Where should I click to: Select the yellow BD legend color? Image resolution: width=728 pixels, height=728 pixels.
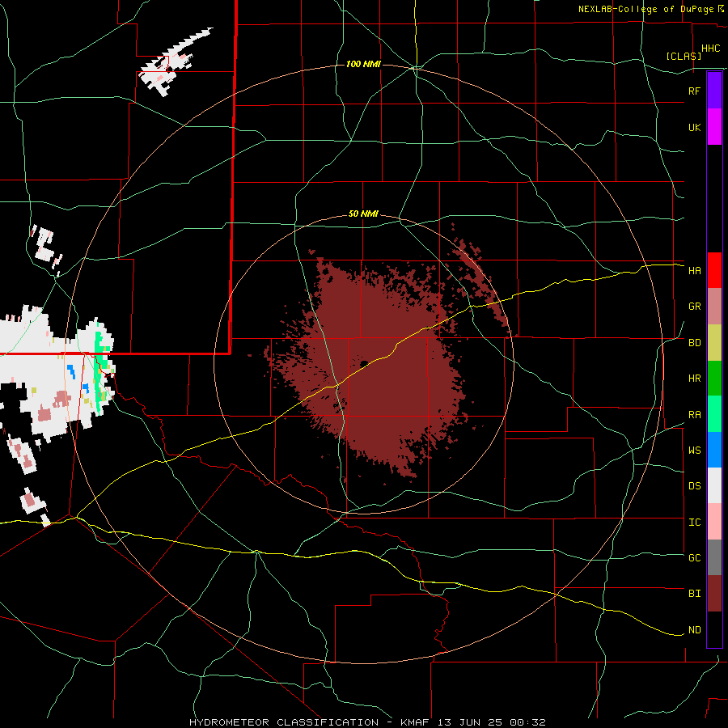click(x=714, y=343)
